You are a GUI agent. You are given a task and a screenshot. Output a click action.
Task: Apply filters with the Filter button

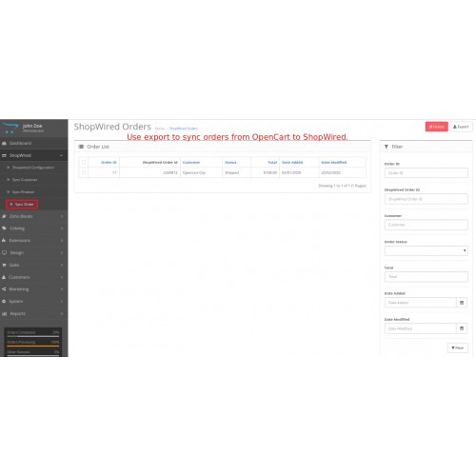[458, 348]
